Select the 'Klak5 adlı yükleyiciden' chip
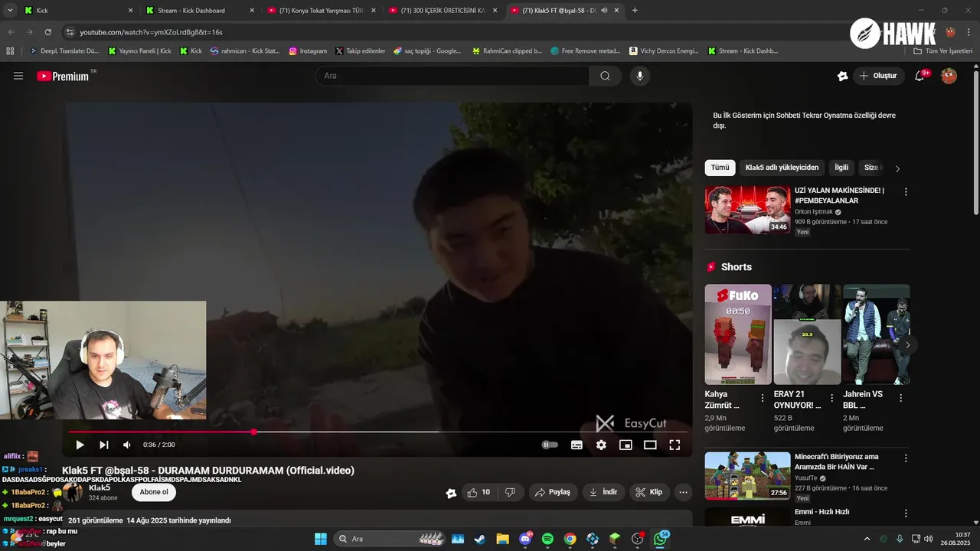The width and height of the screenshot is (980, 551). [x=782, y=168]
